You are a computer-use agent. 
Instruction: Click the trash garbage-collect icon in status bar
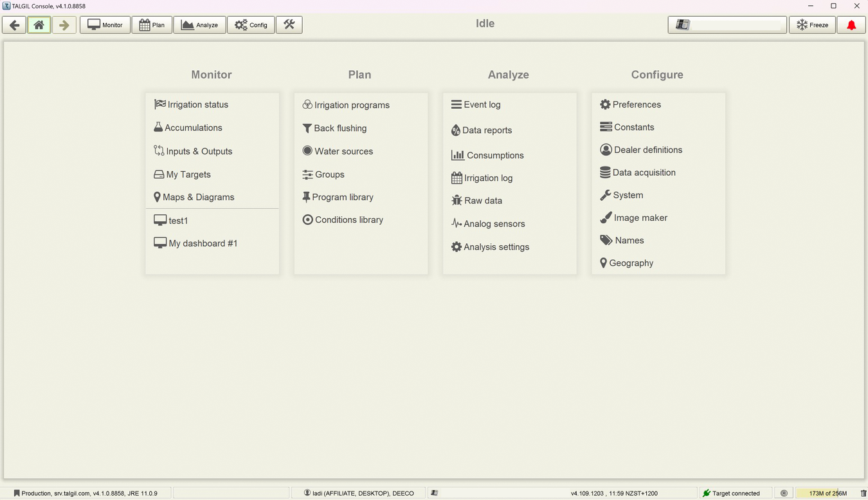[863, 493]
